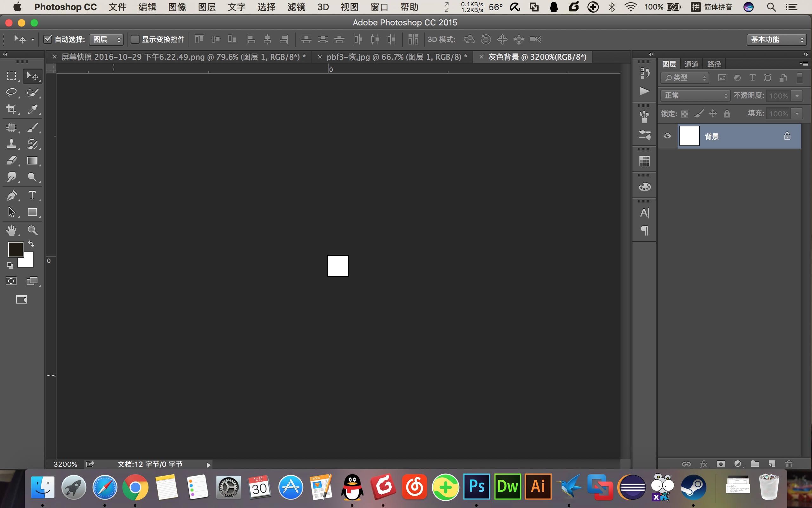Toggle lock position icon
The width and height of the screenshot is (812, 508).
click(x=713, y=114)
